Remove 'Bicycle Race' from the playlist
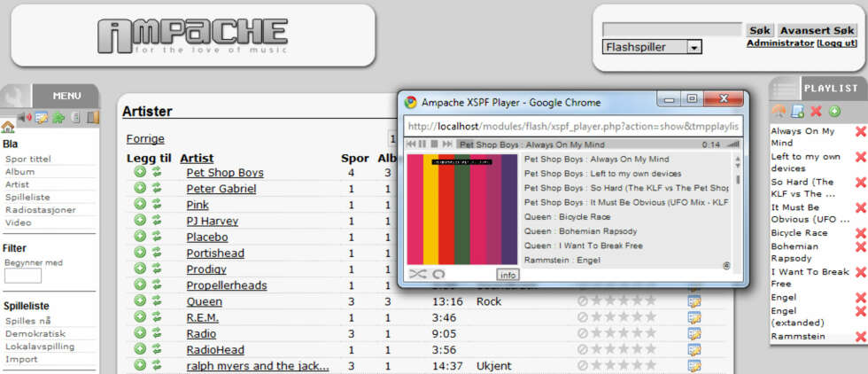 pos(860,233)
